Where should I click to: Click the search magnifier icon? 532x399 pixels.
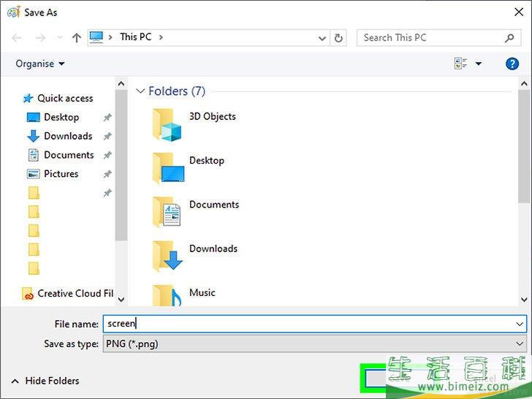[509, 38]
